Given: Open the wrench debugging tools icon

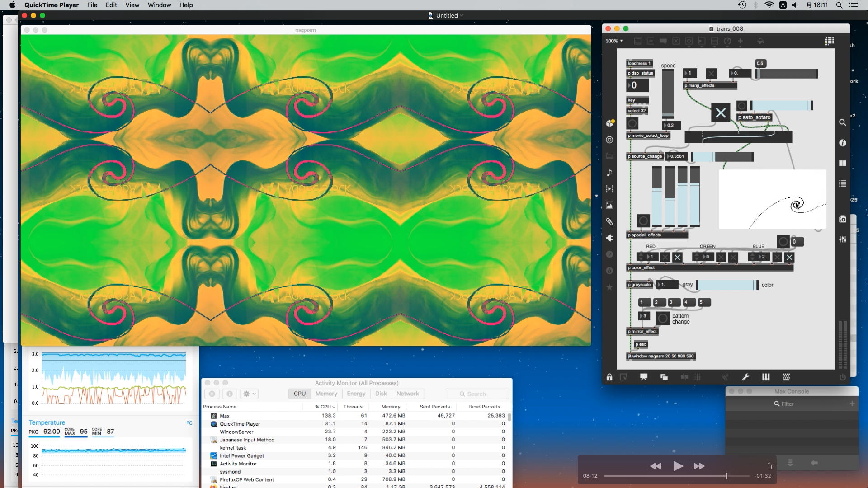Looking at the screenshot, I should coord(745,377).
